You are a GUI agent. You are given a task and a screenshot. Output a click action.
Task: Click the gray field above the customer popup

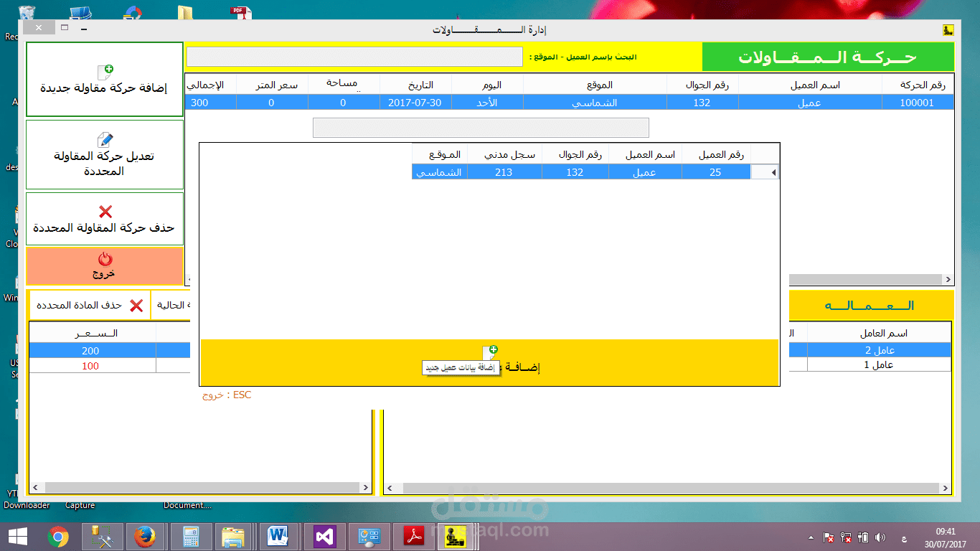coord(481,128)
